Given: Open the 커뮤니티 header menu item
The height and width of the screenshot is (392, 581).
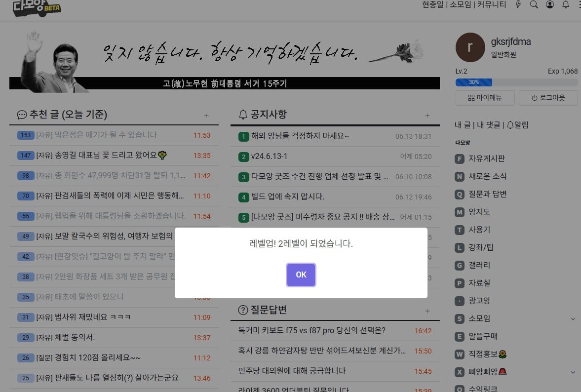Looking at the screenshot, I should click(x=491, y=4).
